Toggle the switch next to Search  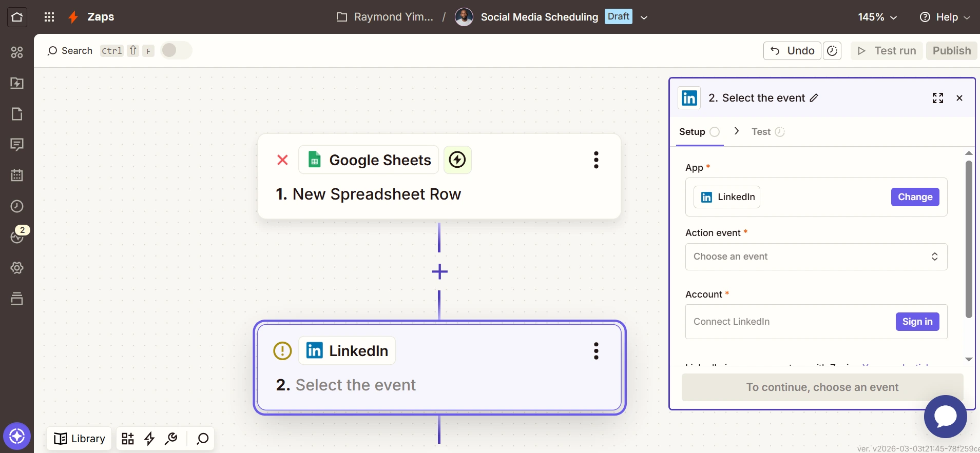[x=176, y=50]
